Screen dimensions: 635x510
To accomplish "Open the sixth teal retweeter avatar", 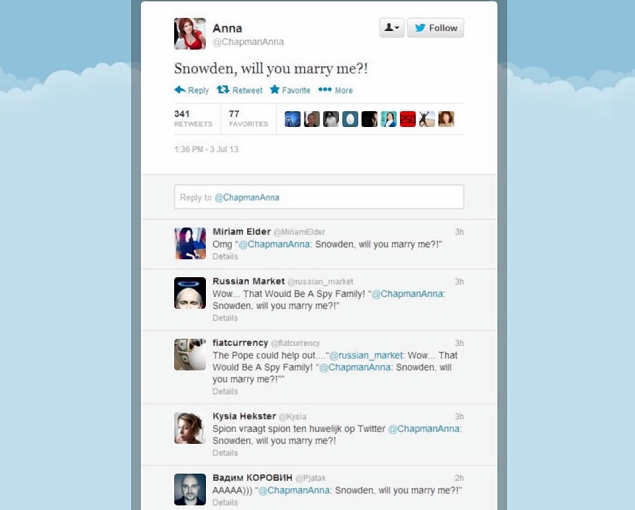I will pyautogui.click(x=388, y=119).
